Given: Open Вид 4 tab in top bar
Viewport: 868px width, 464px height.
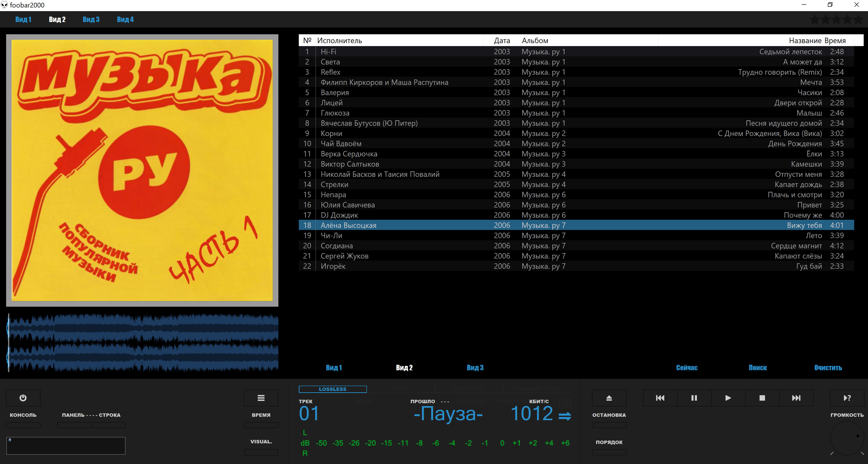Looking at the screenshot, I should click(x=125, y=20).
